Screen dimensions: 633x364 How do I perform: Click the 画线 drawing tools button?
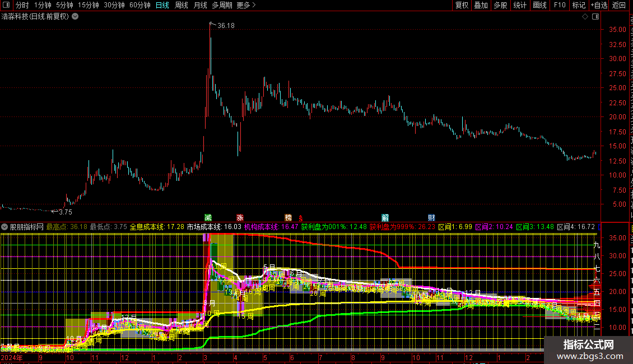(x=539, y=5)
